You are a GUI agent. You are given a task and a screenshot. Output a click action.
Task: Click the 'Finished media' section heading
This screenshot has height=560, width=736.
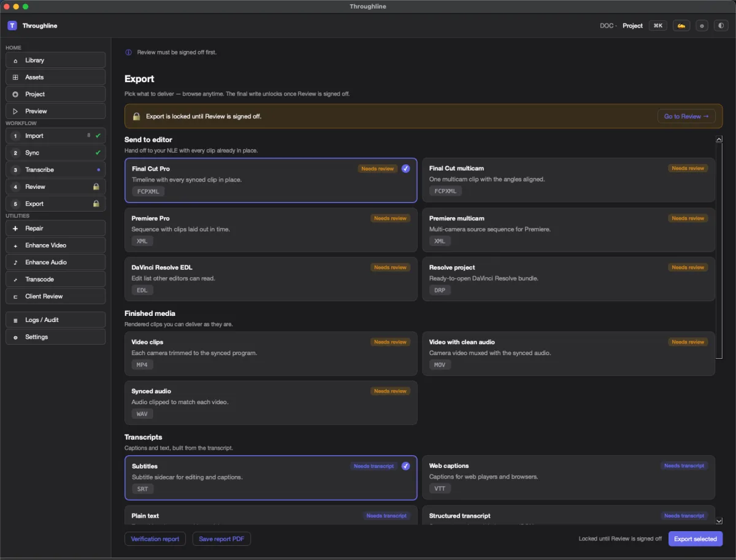pyautogui.click(x=150, y=313)
